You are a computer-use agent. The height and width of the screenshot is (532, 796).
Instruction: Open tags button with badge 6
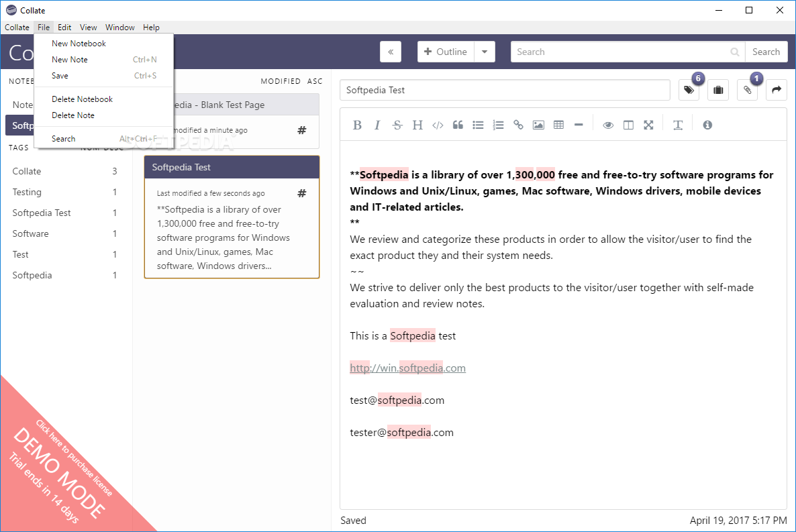tap(689, 90)
